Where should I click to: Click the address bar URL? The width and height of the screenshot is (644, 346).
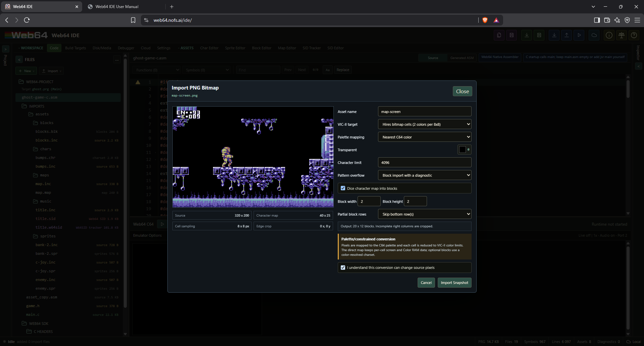[172, 20]
